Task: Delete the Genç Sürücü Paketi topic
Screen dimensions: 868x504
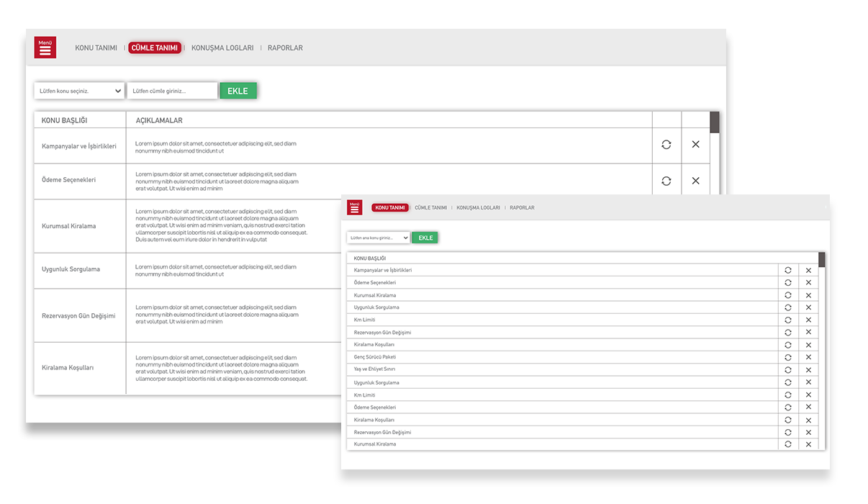Action: (x=808, y=357)
